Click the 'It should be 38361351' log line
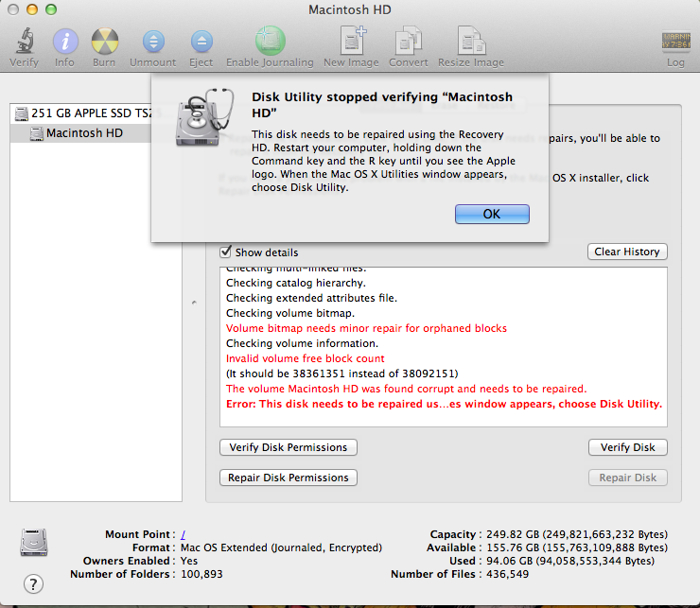 [x=342, y=373]
